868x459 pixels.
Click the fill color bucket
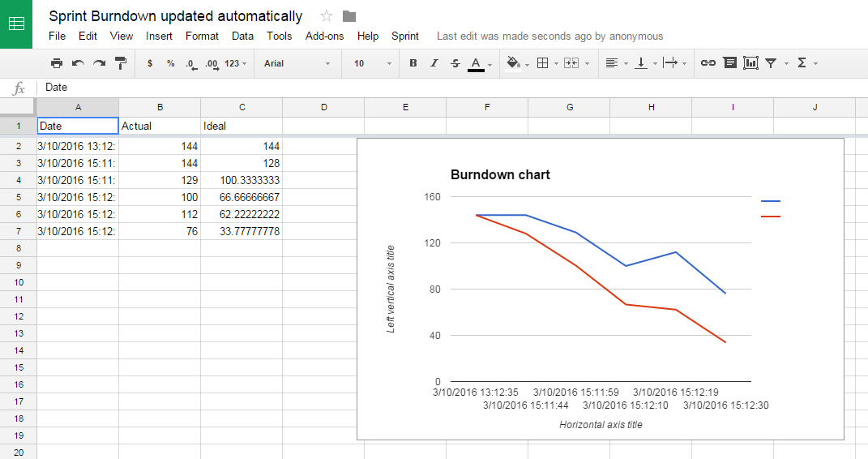point(513,64)
